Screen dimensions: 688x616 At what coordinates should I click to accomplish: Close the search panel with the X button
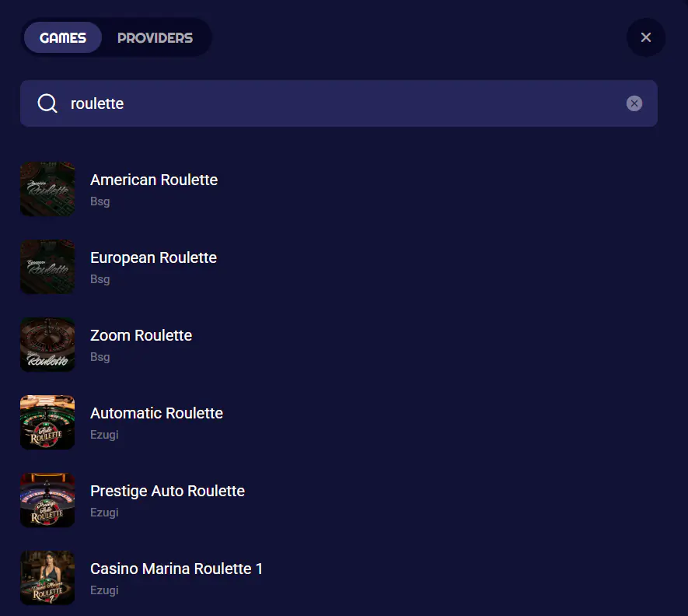[645, 37]
